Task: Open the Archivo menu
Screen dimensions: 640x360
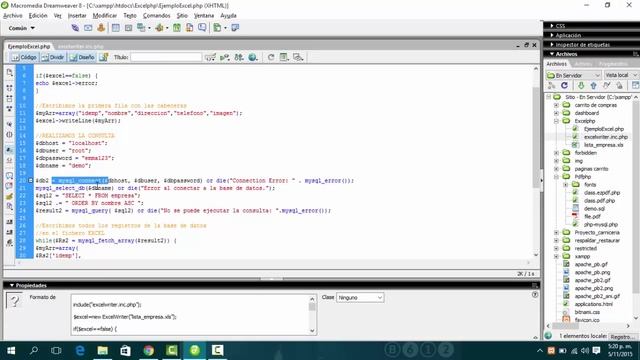Action: (13, 16)
